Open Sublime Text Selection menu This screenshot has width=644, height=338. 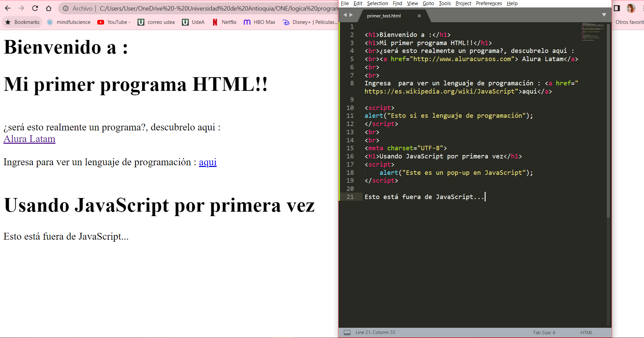click(x=377, y=3)
